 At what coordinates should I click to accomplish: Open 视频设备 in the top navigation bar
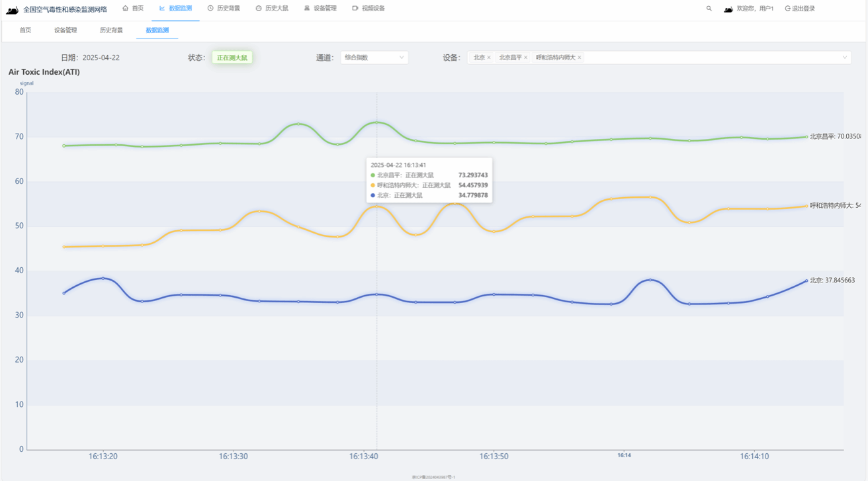tap(369, 9)
